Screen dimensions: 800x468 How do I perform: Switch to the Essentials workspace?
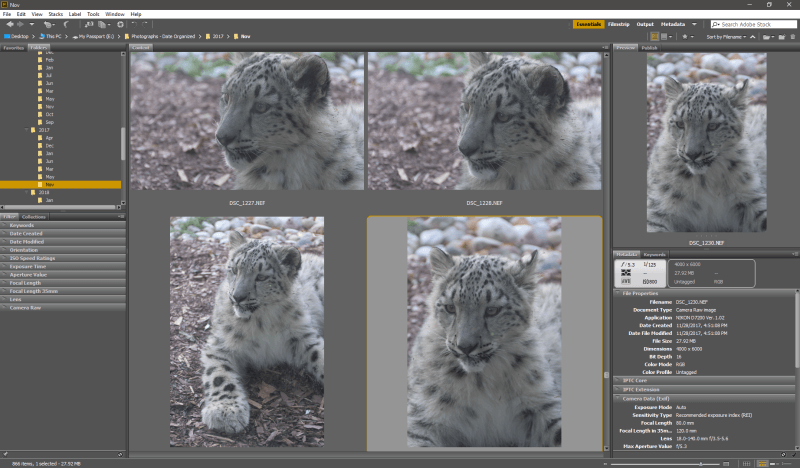[x=588, y=24]
